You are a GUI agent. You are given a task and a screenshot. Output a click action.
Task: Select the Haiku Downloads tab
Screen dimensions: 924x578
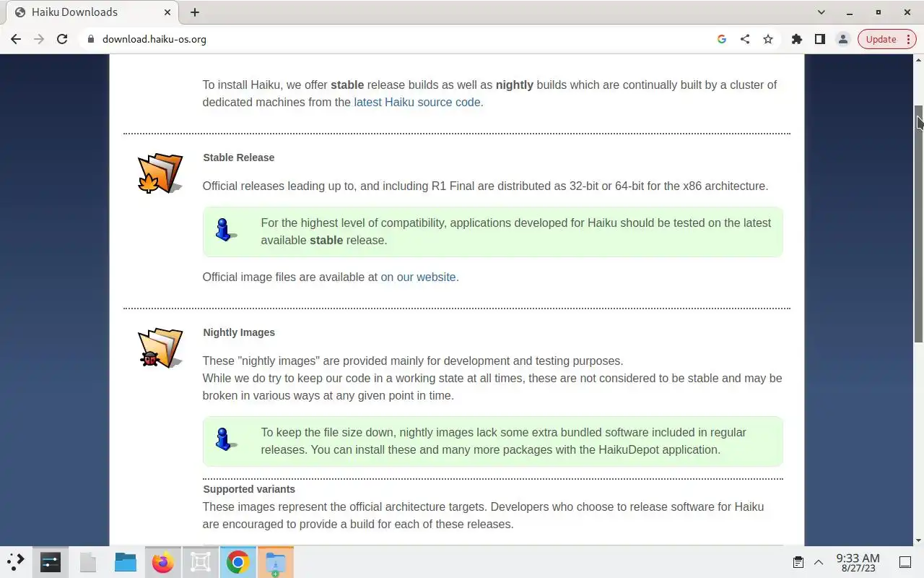[x=92, y=12]
